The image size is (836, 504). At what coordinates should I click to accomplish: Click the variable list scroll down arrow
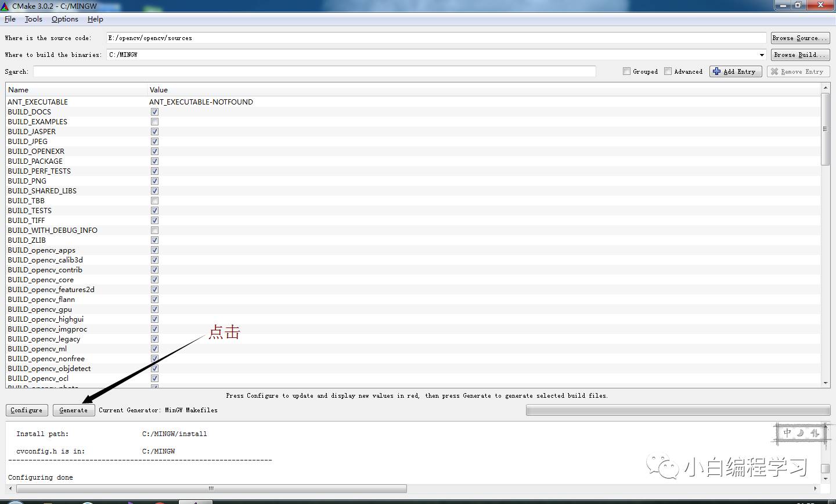point(825,383)
